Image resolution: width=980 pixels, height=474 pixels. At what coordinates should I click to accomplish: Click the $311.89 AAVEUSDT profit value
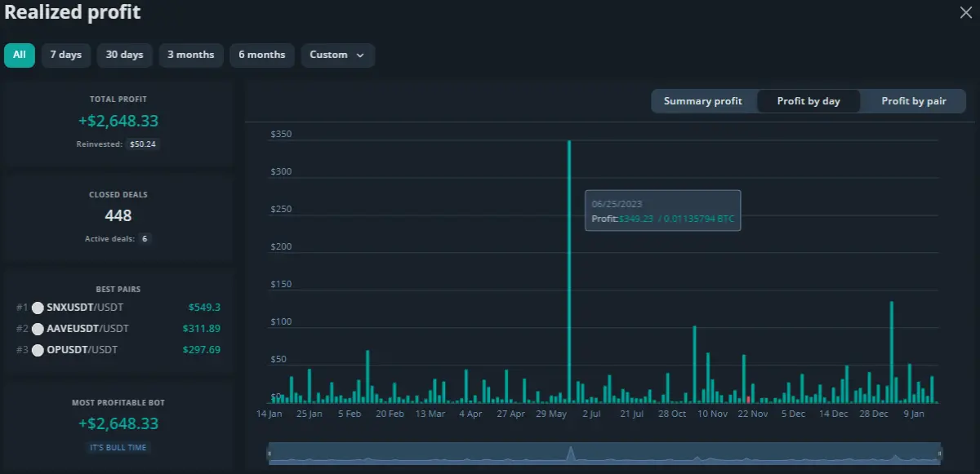pyautogui.click(x=202, y=329)
